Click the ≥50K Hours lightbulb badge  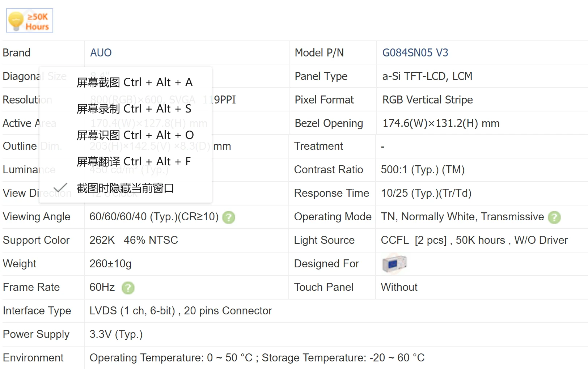pos(29,21)
